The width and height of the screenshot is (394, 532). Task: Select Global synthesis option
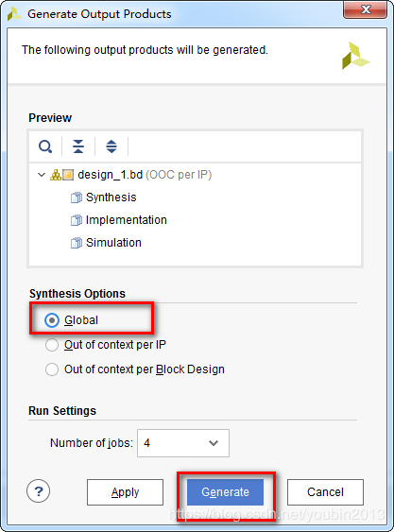[52, 320]
